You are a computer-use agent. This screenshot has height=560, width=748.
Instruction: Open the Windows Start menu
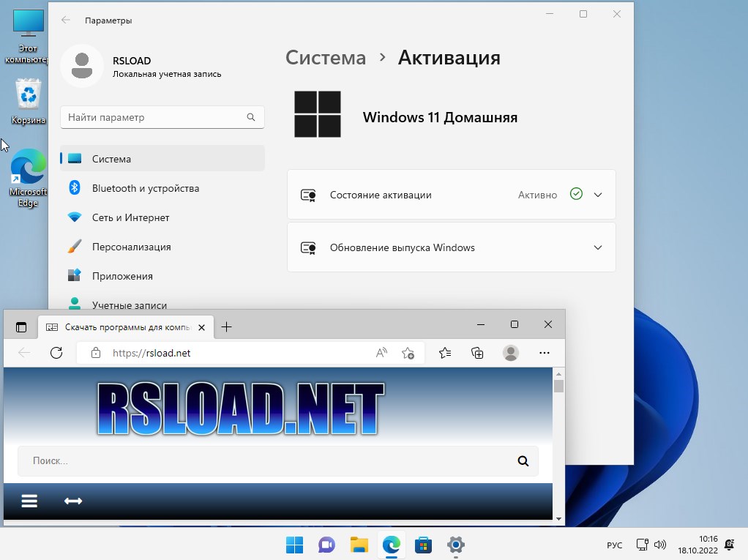point(294,545)
